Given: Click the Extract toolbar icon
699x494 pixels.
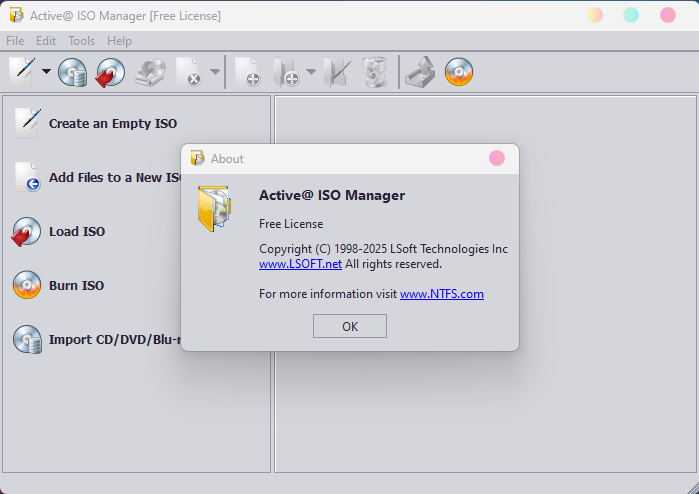Looking at the screenshot, I should point(420,72).
